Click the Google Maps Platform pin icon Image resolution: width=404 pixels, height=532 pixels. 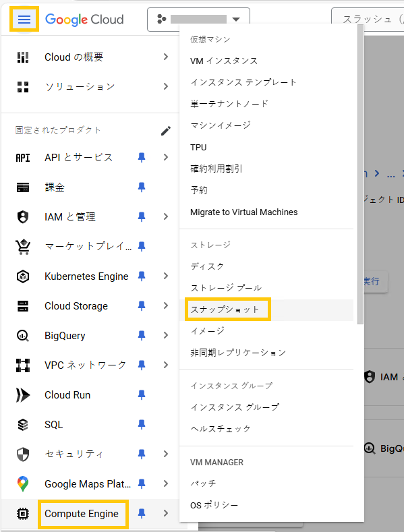[23, 484]
